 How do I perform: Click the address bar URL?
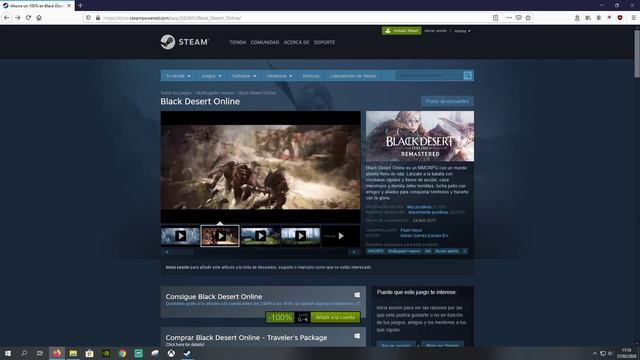pyautogui.click(x=171, y=18)
